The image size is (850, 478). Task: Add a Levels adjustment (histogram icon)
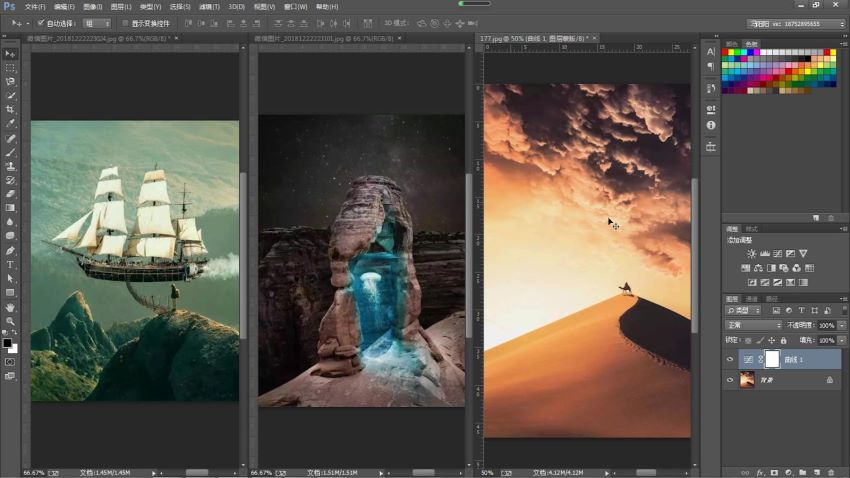point(764,254)
